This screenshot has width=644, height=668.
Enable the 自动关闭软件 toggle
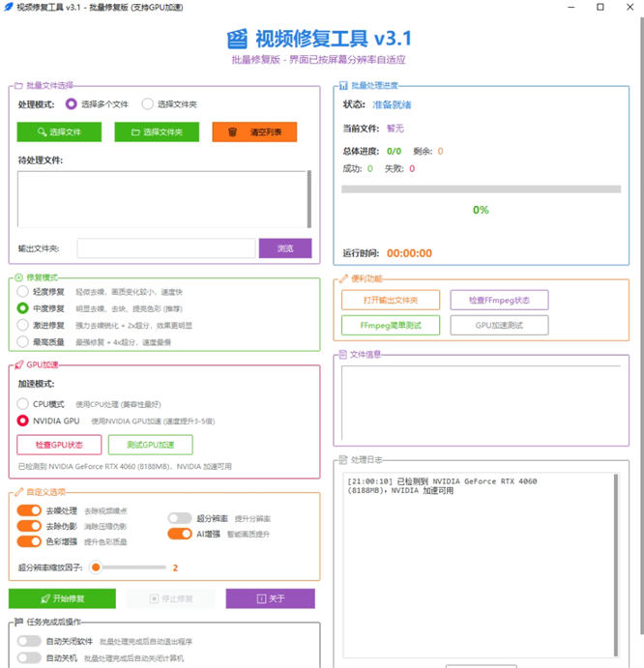pyautogui.click(x=29, y=641)
